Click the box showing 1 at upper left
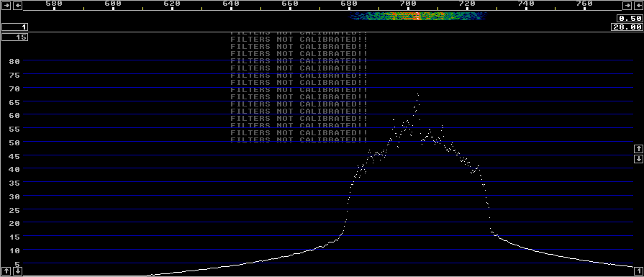Screen dimensions: 644x277 [15, 27]
